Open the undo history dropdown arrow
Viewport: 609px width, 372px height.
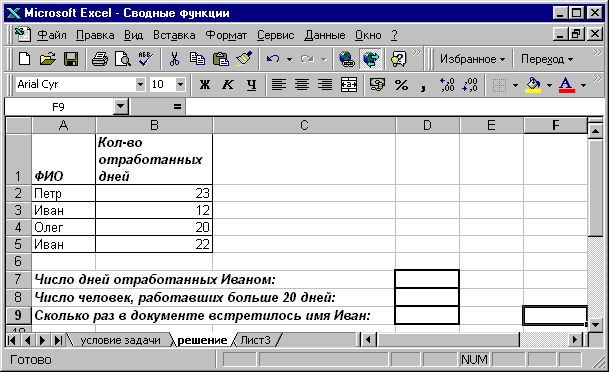point(289,59)
